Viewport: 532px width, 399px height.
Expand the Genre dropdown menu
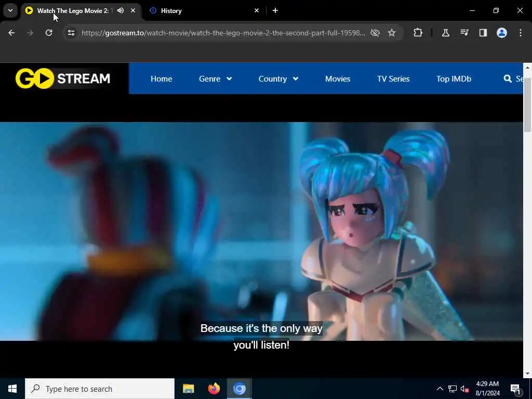tap(216, 79)
